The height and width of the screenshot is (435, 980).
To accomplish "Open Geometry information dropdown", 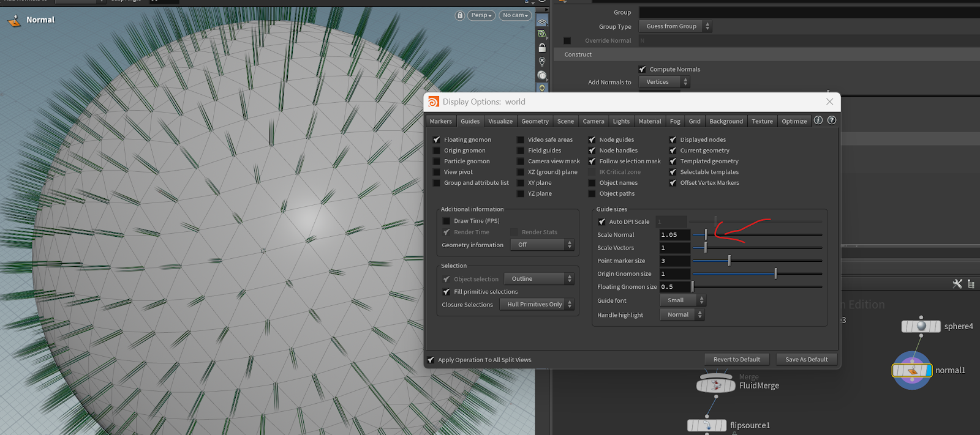I will pos(542,245).
